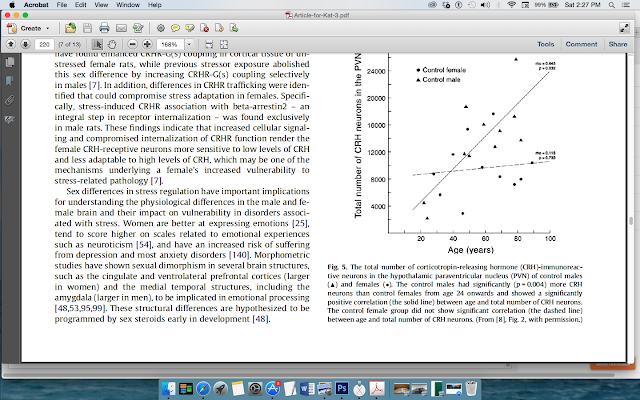Open the Apple menu
The width and height of the screenshot is (640, 400).
coord(12,5)
